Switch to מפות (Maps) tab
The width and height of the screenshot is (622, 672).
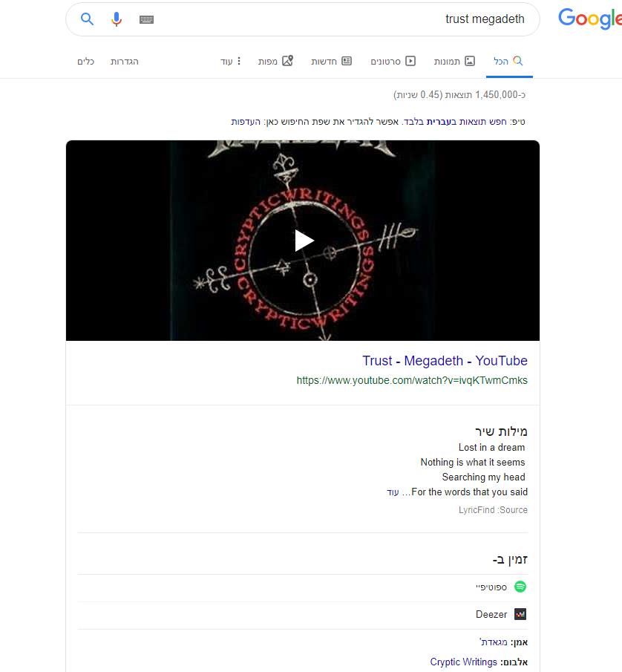[275, 62]
